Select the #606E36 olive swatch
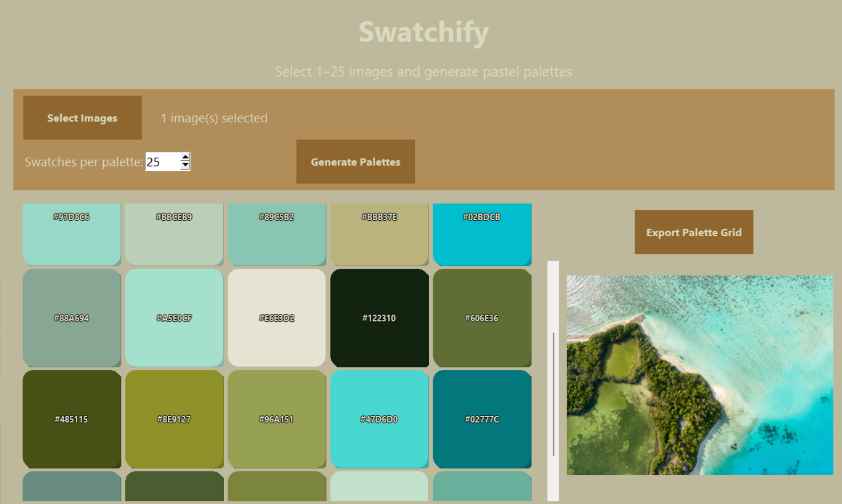The width and height of the screenshot is (842, 504). coord(482,318)
